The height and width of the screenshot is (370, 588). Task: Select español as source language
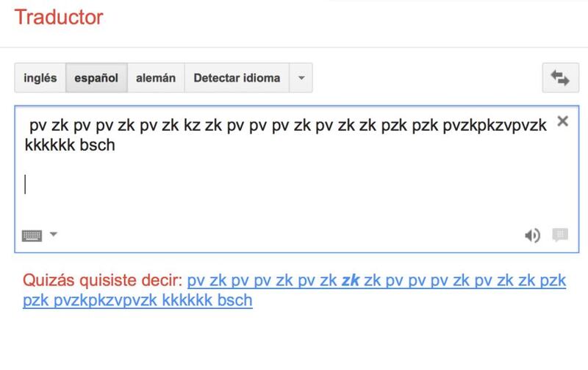(x=96, y=78)
